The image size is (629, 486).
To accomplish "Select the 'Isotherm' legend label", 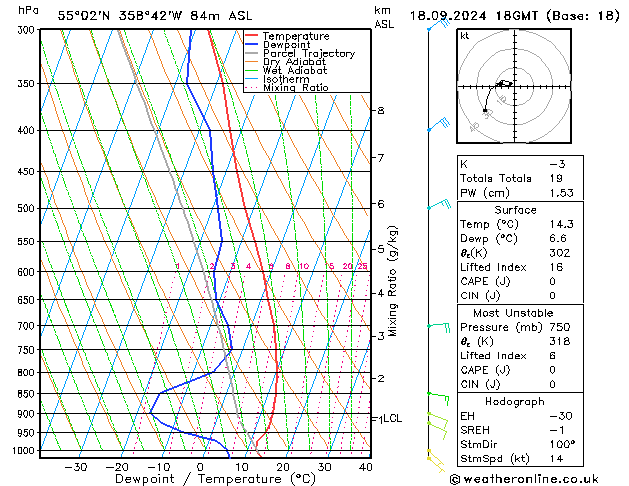I will pos(286,79).
